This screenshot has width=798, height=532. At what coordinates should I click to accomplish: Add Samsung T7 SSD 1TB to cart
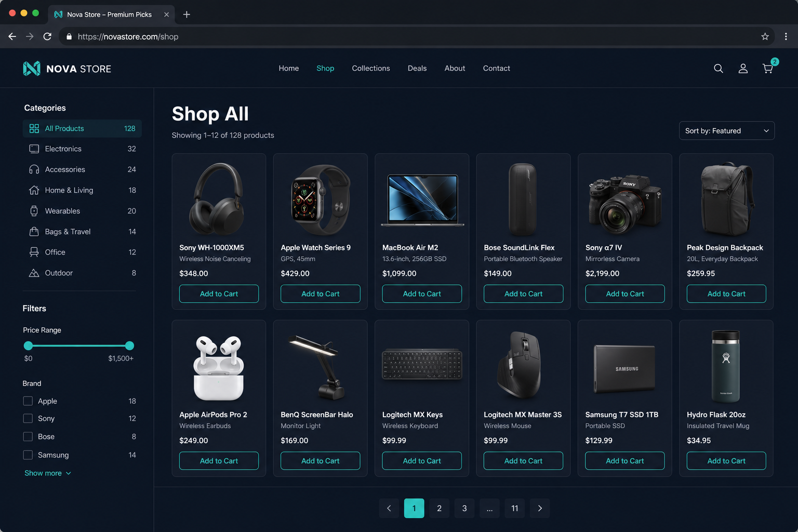pyautogui.click(x=625, y=461)
